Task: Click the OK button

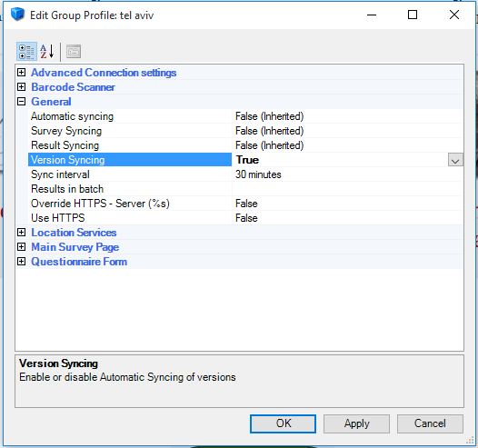Action: point(284,423)
